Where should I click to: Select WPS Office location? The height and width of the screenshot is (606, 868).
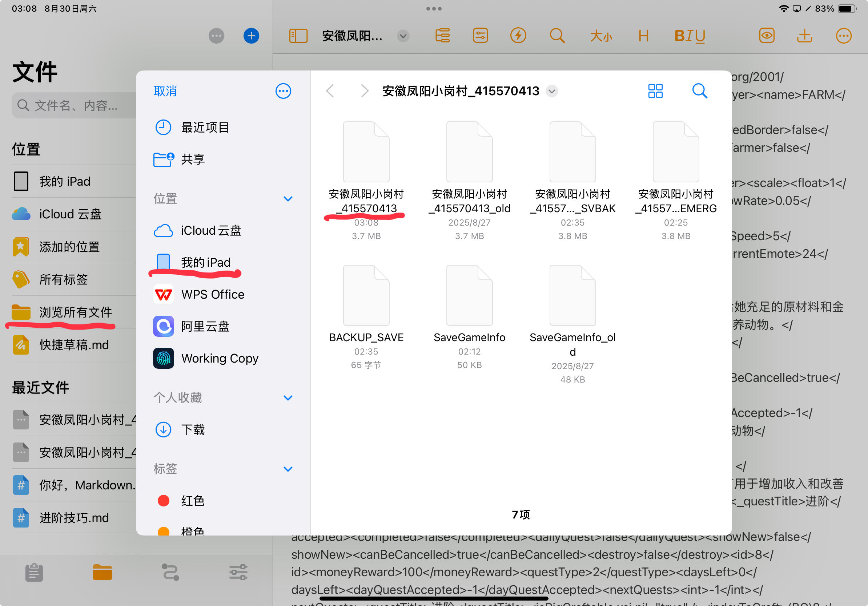click(223, 294)
